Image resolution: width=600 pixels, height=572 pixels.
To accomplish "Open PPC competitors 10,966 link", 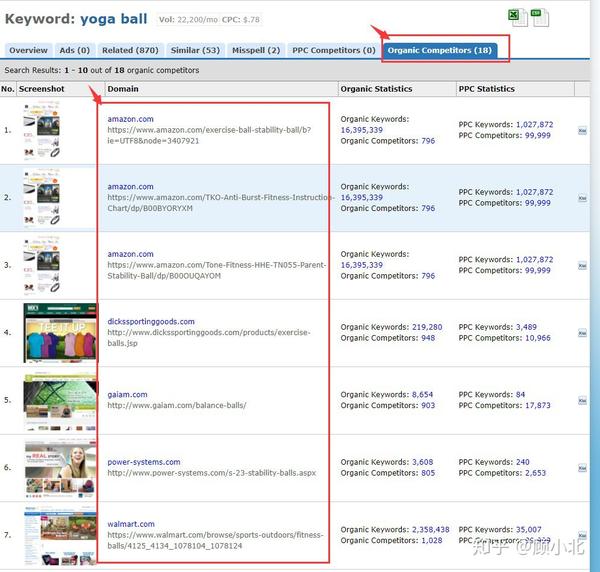I will [x=538, y=337].
